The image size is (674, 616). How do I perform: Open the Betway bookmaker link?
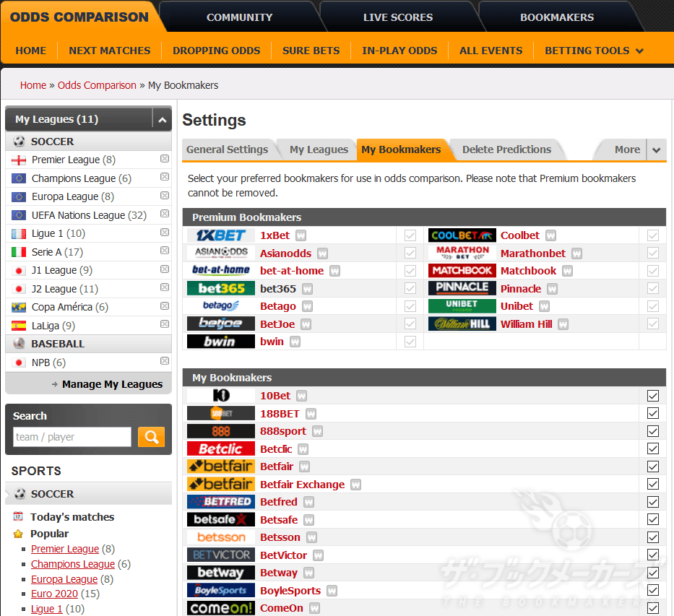279,573
